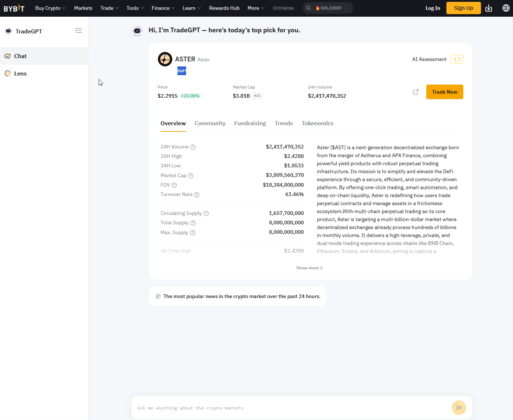Open the Finance dropdown in navigation
Screen dimensions: 513x420
click(x=163, y=8)
